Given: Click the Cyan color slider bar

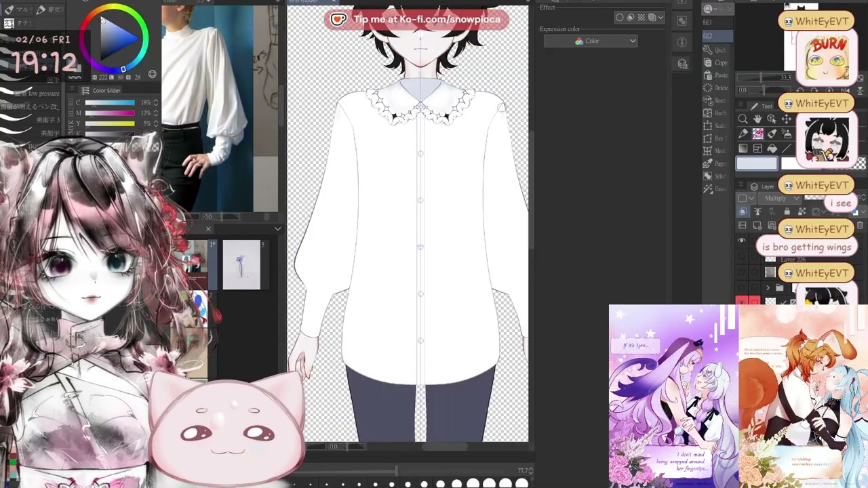Looking at the screenshot, I should (110, 102).
